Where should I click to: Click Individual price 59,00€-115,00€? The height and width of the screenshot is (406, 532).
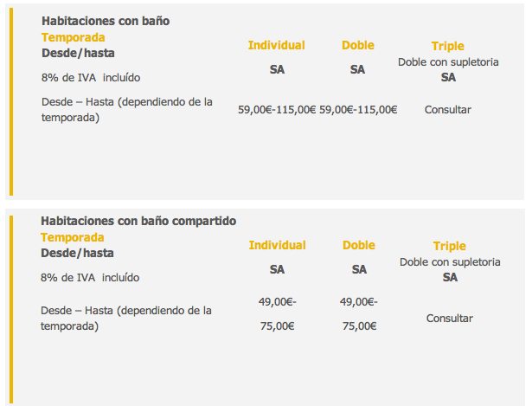point(277,110)
